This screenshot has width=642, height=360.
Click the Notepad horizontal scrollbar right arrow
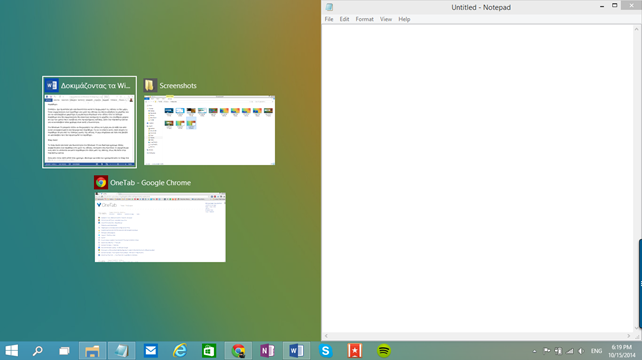coord(629,336)
